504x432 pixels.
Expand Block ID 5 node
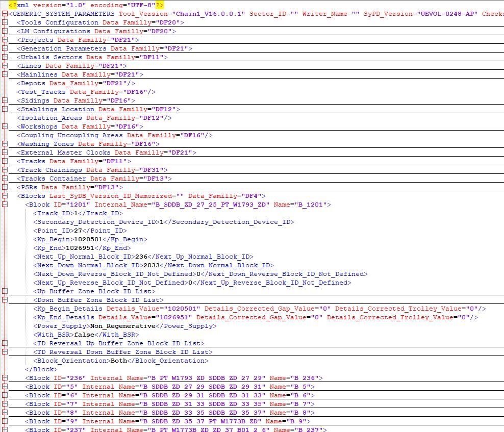tap(5, 387)
